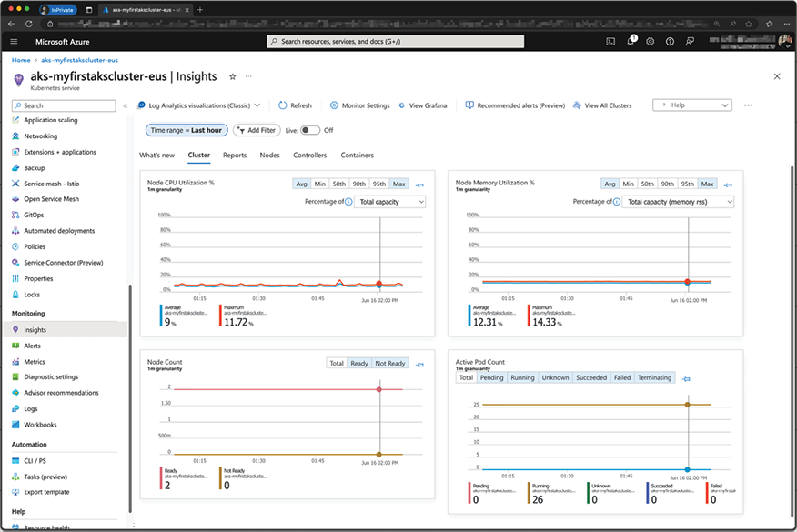
Task: Show only Not Ready node count
Action: click(389, 364)
